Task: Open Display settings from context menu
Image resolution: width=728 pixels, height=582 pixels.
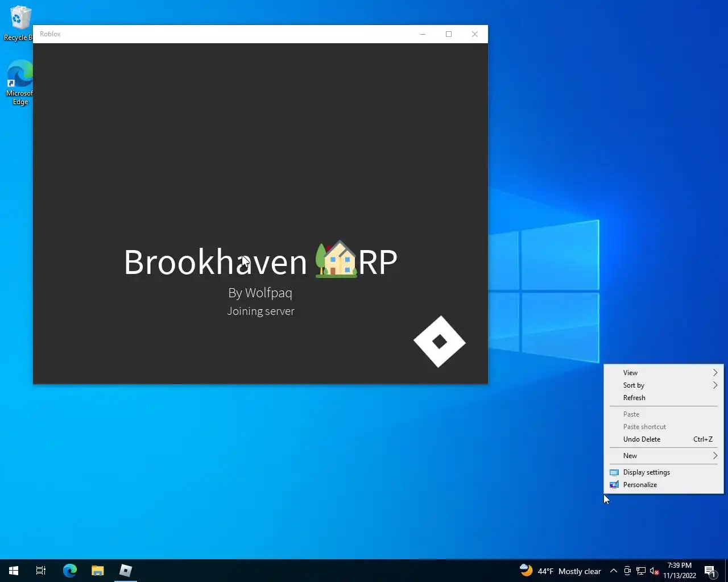Action: click(x=664, y=472)
